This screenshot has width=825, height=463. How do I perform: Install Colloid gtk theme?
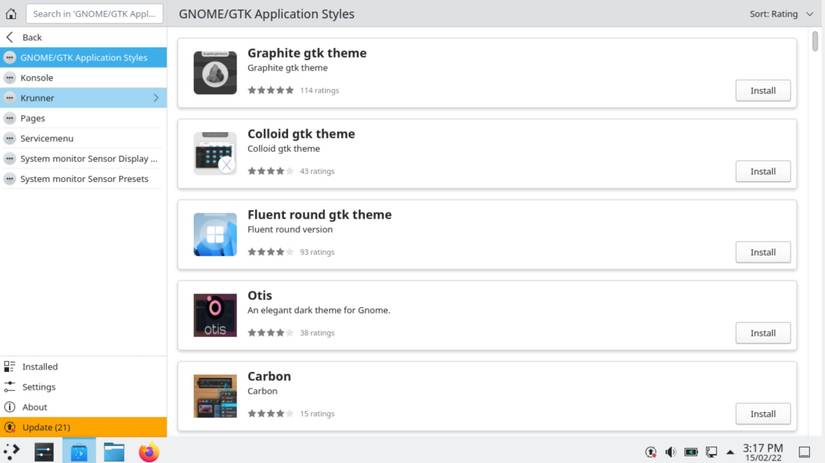click(x=763, y=172)
